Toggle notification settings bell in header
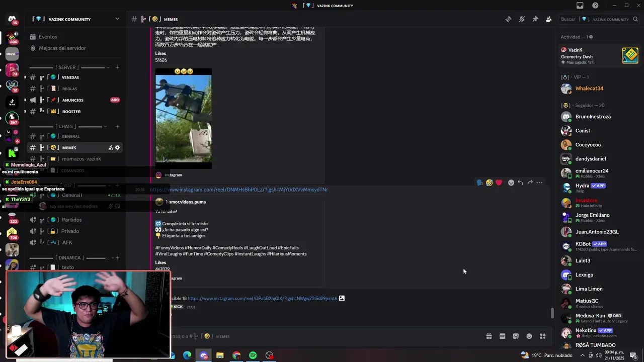The width and height of the screenshot is (644, 362). [522, 19]
